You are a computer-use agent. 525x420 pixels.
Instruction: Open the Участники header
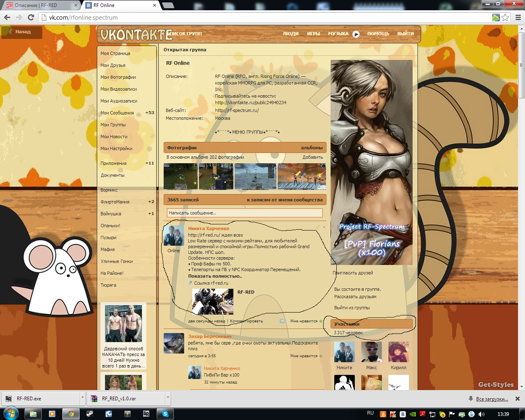point(372,324)
